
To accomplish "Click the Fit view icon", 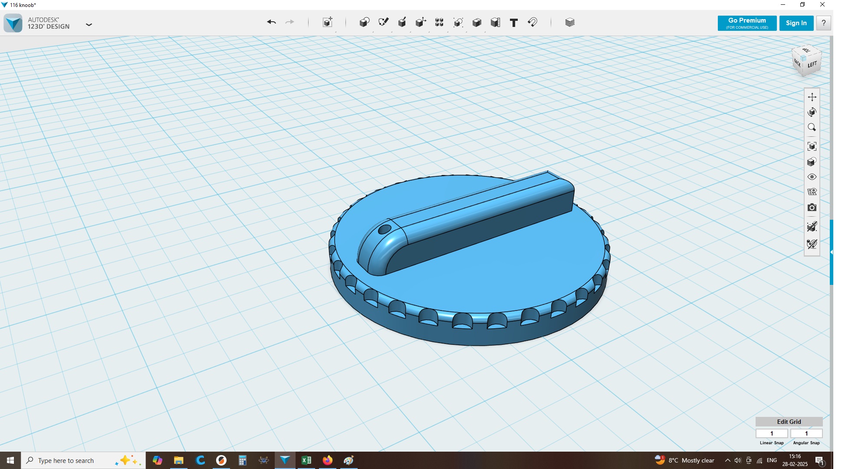I will coord(812,146).
